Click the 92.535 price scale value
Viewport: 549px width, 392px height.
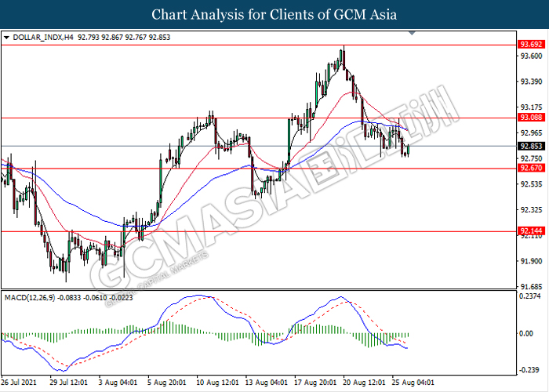[x=531, y=184]
